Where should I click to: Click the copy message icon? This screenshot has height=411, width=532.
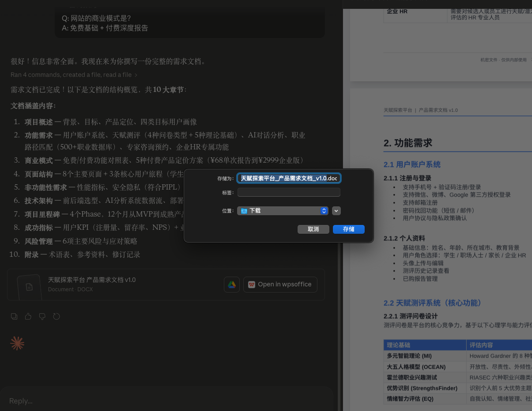click(14, 316)
